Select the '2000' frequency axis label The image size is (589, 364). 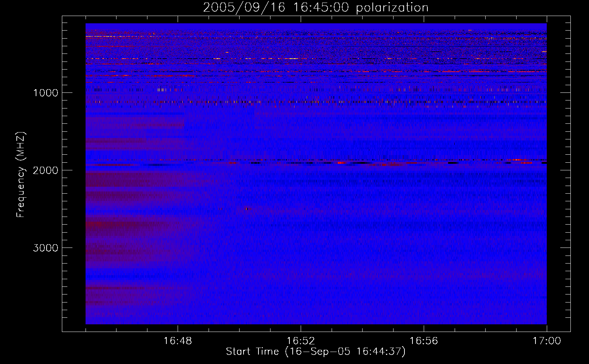point(46,170)
